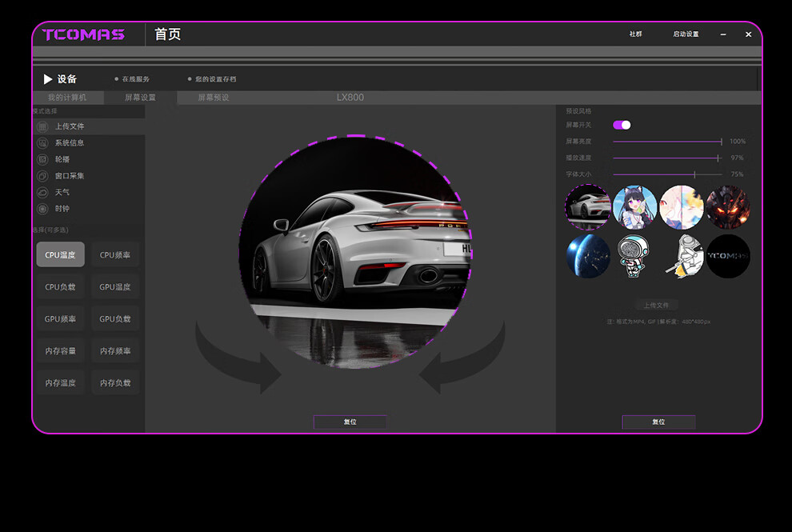Choose the 轮播 carousel icon
Screen dimensions: 792x532
point(43,159)
